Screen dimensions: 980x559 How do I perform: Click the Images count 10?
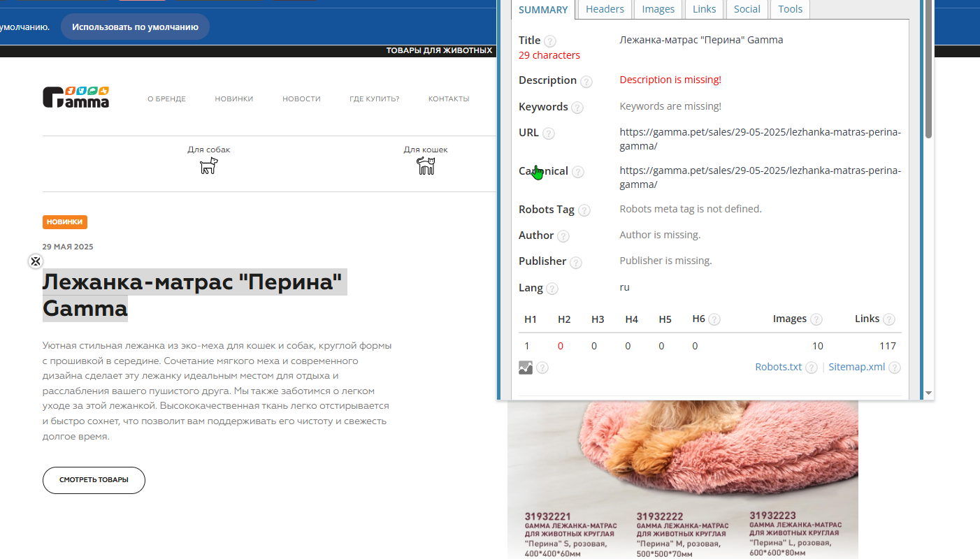pyautogui.click(x=817, y=346)
